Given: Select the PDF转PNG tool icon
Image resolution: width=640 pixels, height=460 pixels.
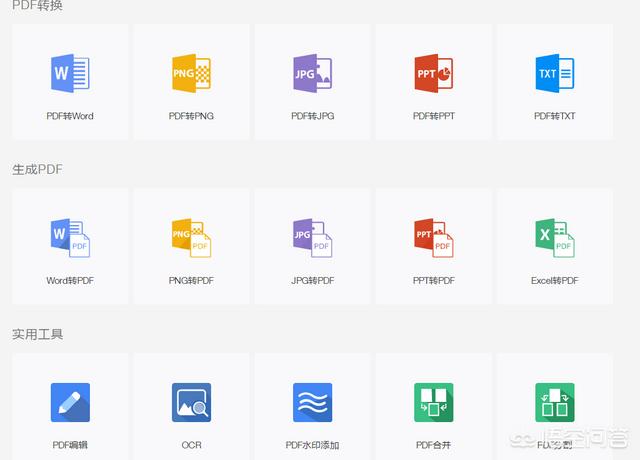Looking at the screenshot, I should click(191, 73).
